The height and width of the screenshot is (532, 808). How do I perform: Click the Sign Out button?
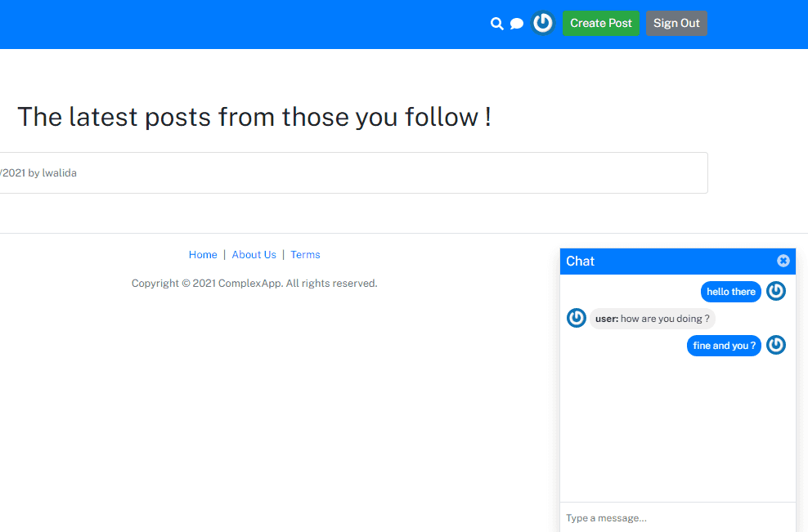point(676,23)
